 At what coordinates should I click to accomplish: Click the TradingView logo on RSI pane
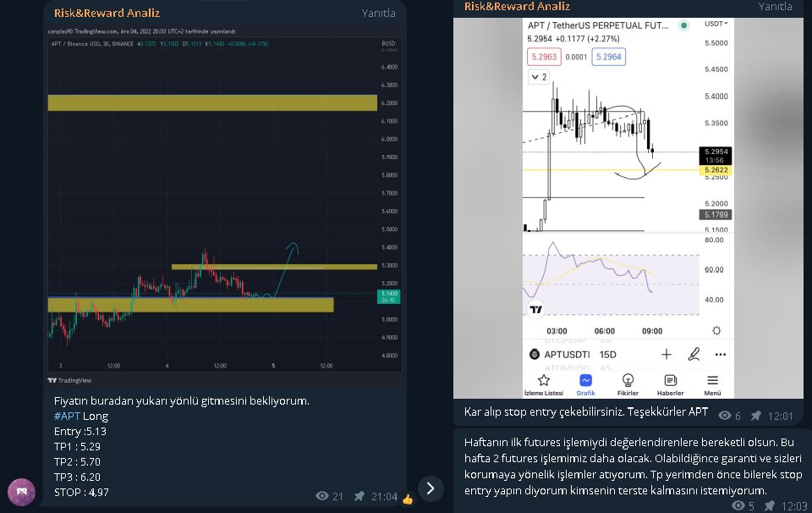(x=536, y=309)
